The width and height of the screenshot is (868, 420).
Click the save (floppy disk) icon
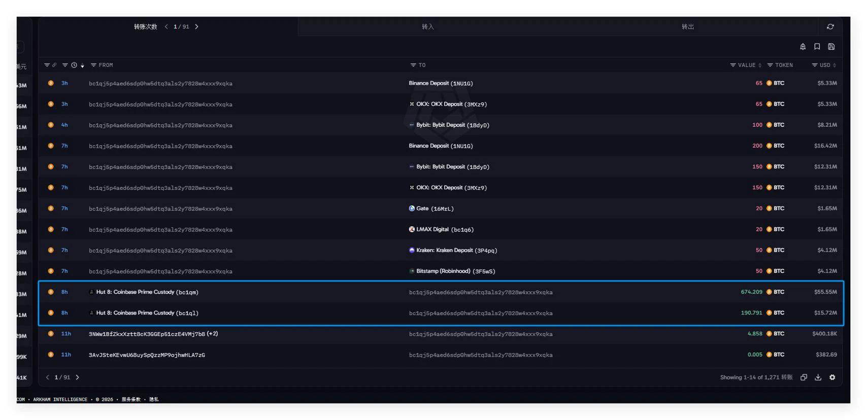coord(831,47)
